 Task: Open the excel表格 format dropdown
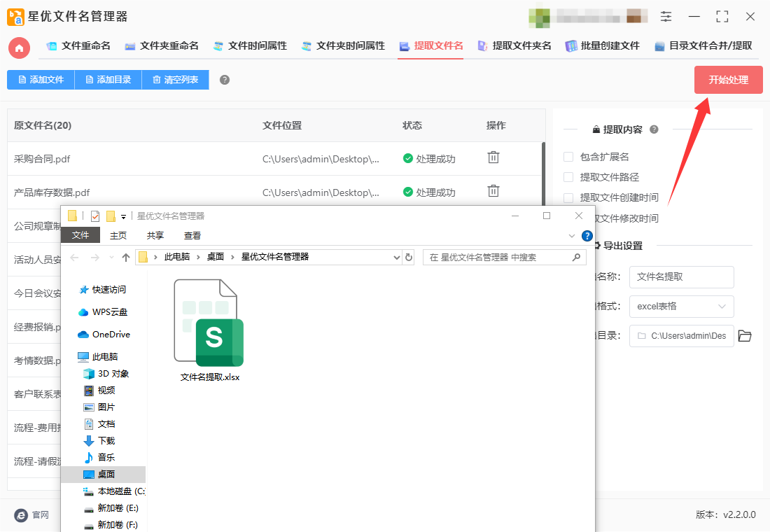click(681, 307)
